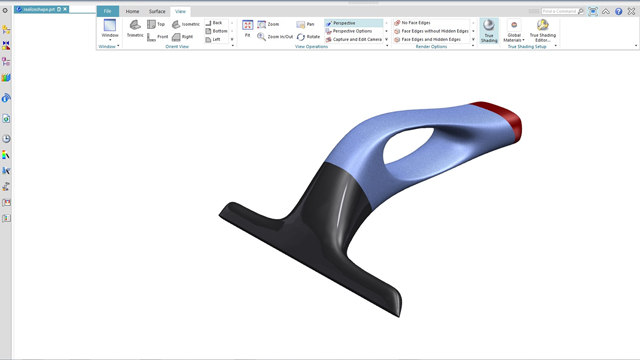Open the System Materials sidebar icon
The width and height of the screenshot is (640, 360).
tap(6, 155)
